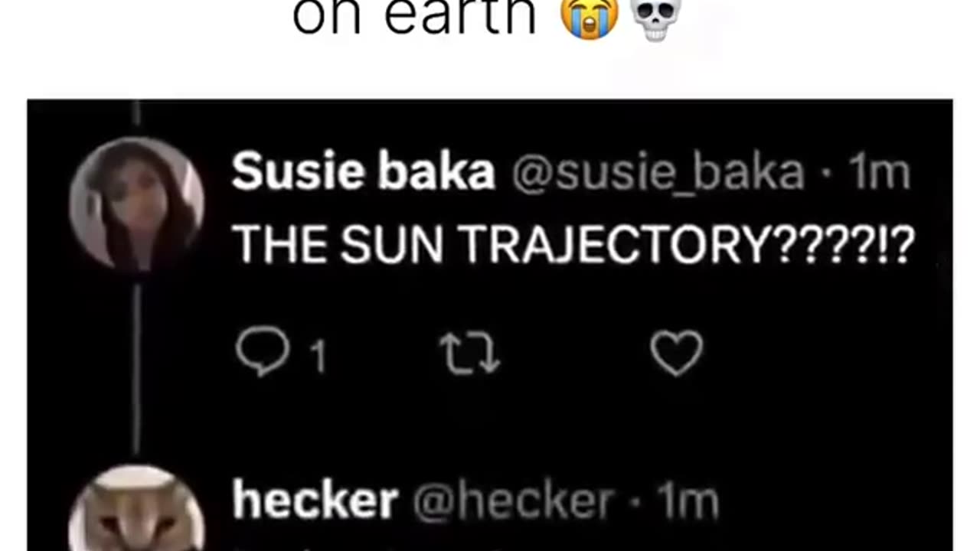Click the thread line above Susie's avatar

136,113
